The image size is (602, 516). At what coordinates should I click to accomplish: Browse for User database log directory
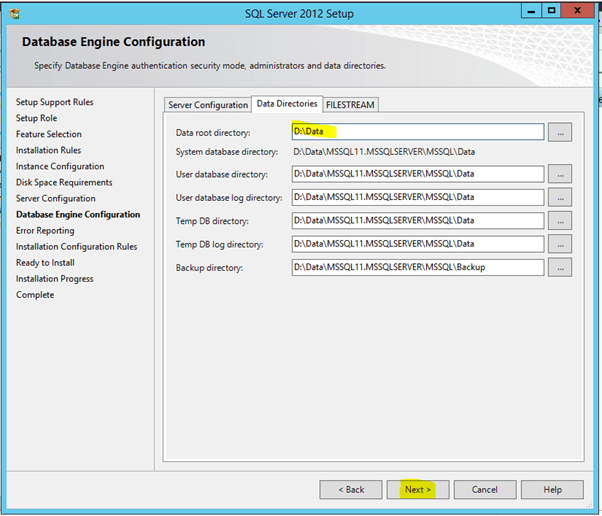559,198
